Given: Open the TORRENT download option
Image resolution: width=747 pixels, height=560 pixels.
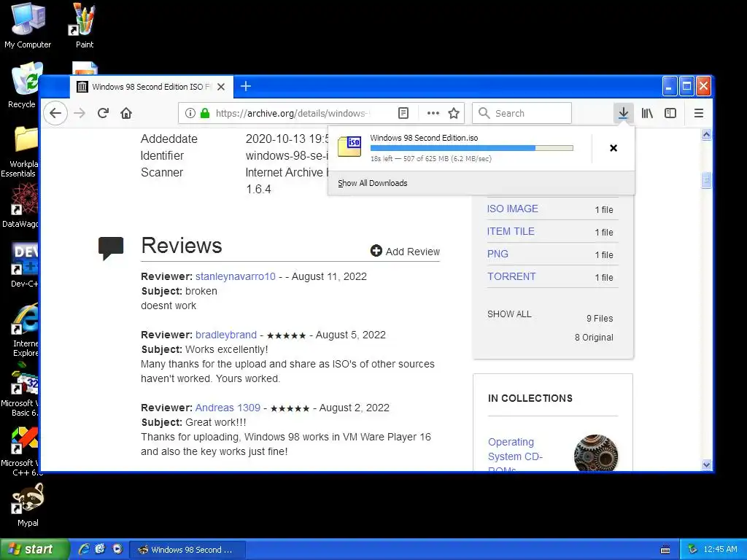Looking at the screenshot, I should (511, 276).
